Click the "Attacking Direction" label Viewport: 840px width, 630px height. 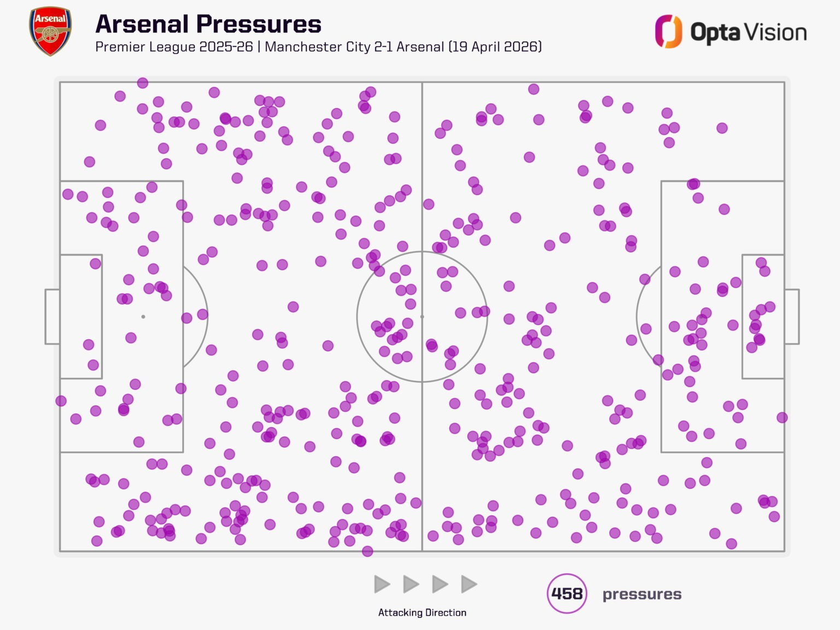coord(422,612)
